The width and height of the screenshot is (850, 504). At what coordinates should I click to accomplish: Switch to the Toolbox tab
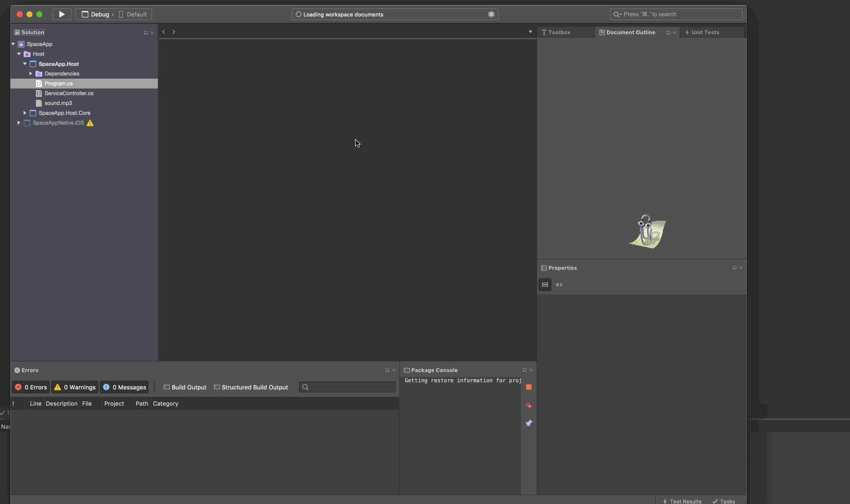[x=559, y=32]
